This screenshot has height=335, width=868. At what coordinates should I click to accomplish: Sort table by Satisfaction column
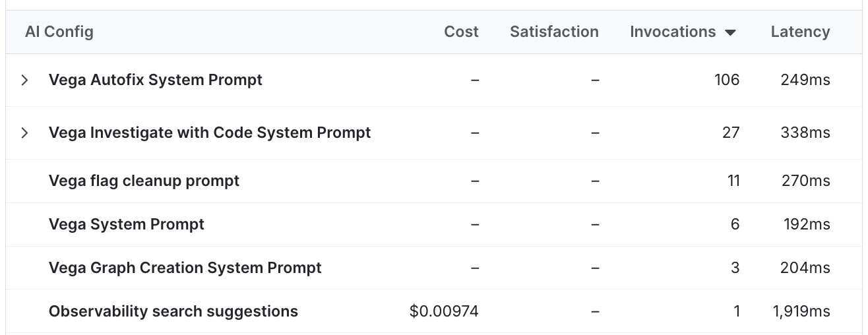pyautogui.click(x=554, y=32)
